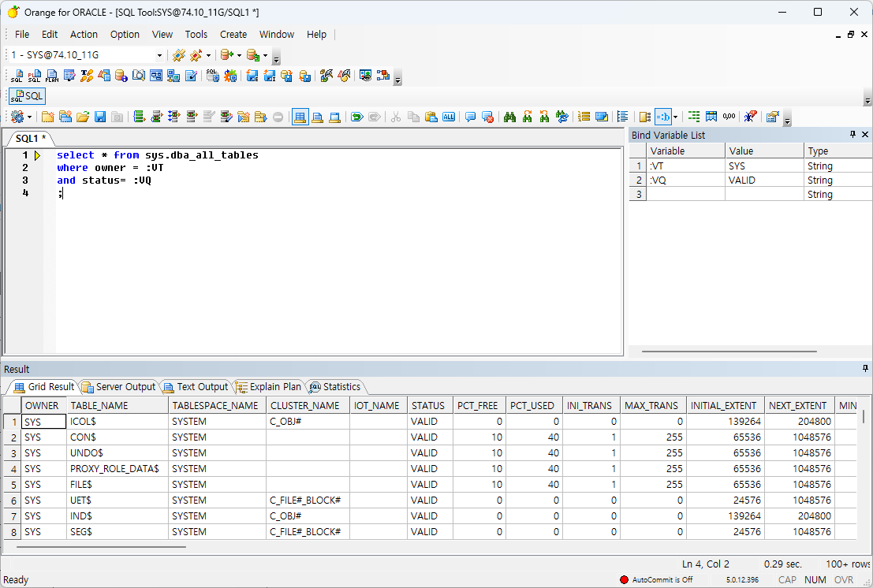Open the Tools menu
Image resolution: width=873 pixels, height=588 pixels.
point(196,35)
